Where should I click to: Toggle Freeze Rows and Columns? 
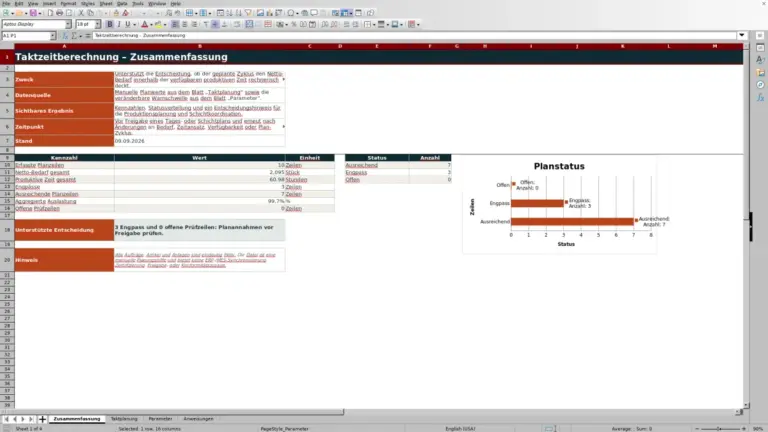[345, 13]
